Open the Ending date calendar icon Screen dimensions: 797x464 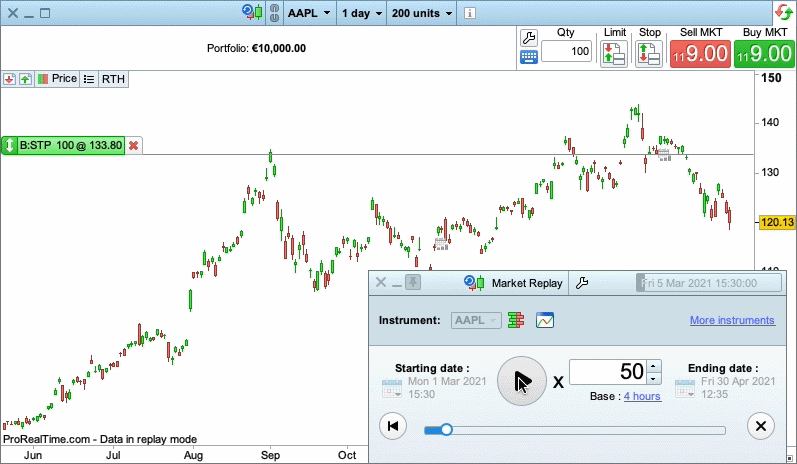coord(685,388)
